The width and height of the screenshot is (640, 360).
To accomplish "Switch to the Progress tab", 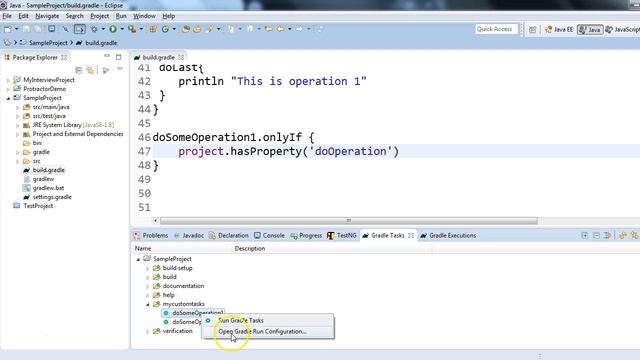I will tap(306, 236).
